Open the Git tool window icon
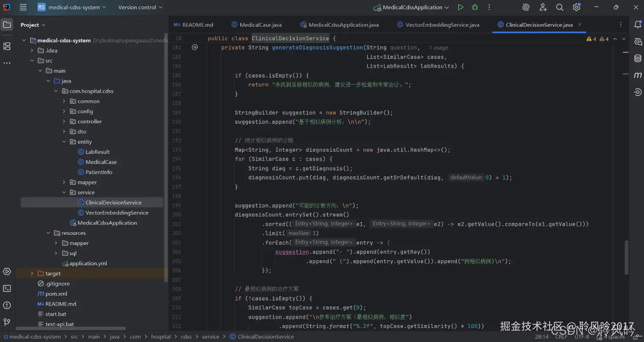The image size is (644, 342). coord(7,322)
